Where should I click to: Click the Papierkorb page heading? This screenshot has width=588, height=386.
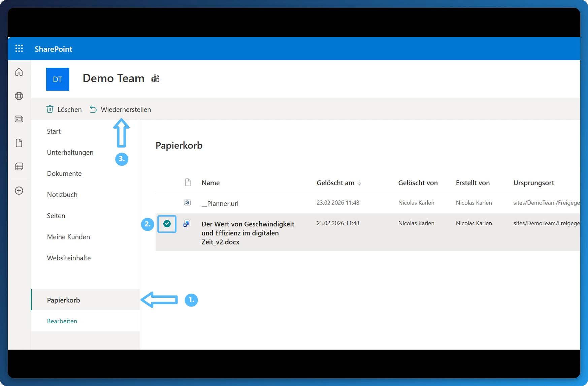click(x=179, y=146)
